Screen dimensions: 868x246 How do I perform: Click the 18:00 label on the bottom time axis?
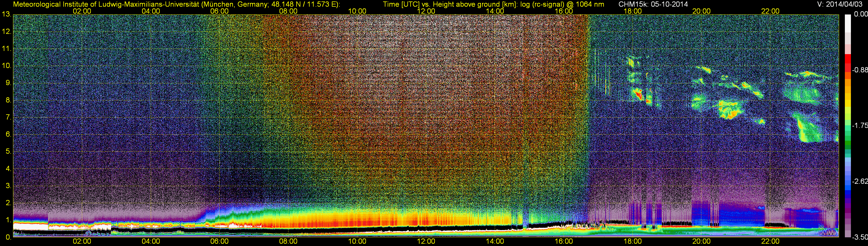click(x=632, y=241)
